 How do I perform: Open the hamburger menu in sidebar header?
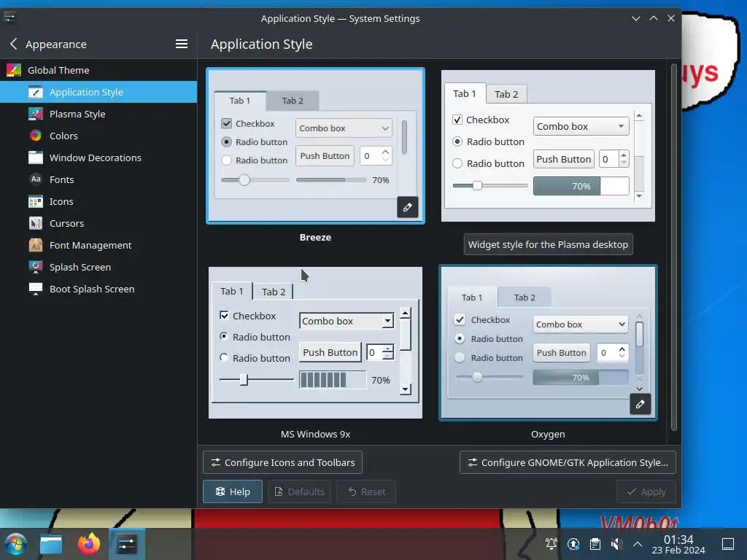[181, 44]
